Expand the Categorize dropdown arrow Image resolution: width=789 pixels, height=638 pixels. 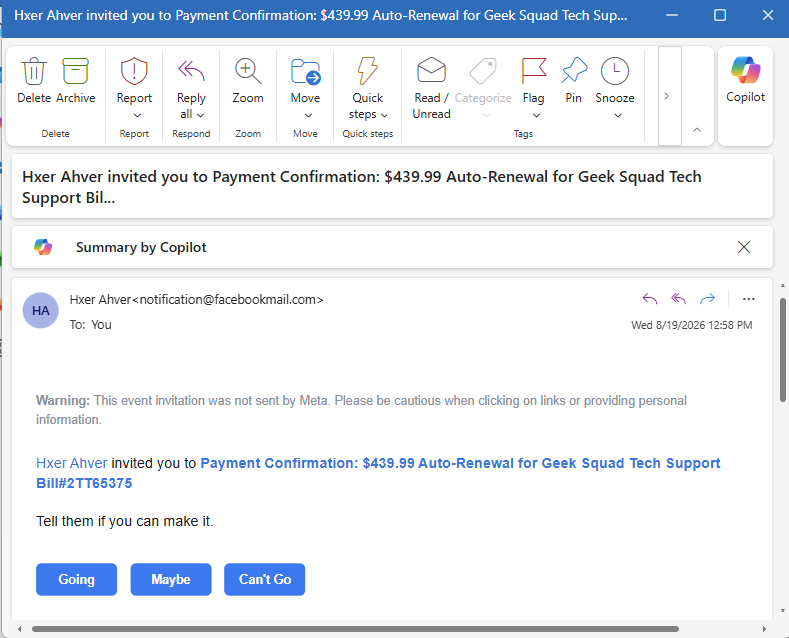coord(486,115)
